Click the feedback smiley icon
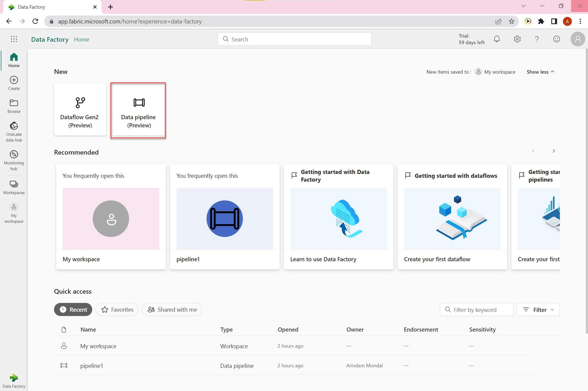 [556, 39]
